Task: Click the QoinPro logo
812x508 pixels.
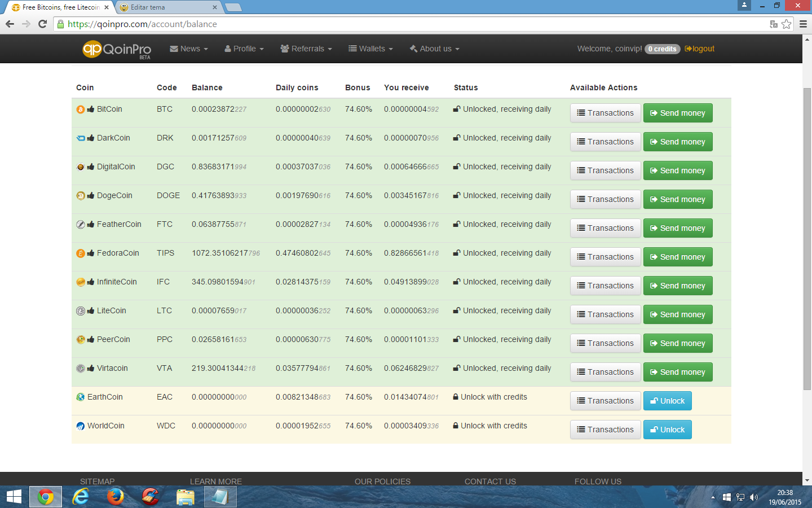Action: (117, 50)
